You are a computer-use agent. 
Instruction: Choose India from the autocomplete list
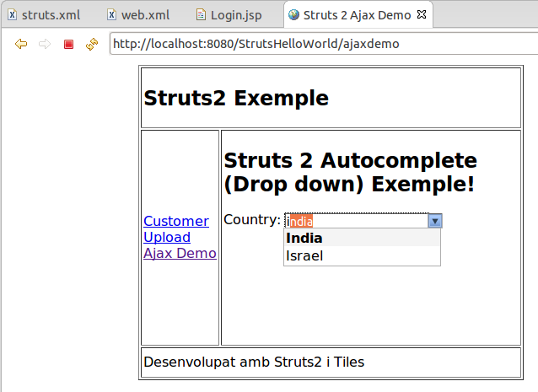pos(304,238)
